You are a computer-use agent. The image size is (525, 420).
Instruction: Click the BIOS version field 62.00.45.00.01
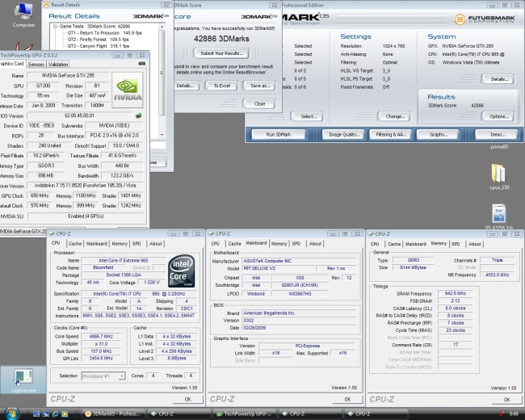[x=79, y=115]
